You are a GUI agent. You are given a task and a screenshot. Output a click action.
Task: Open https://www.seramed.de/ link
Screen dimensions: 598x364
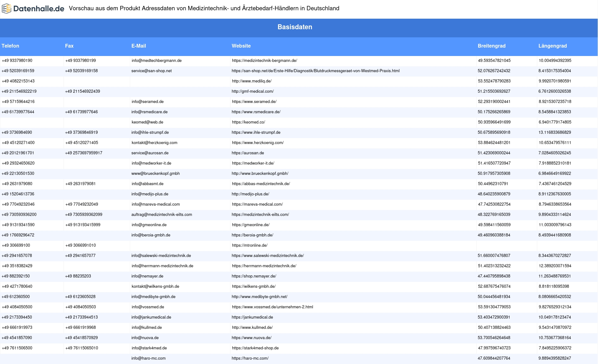tap(254, 102)
